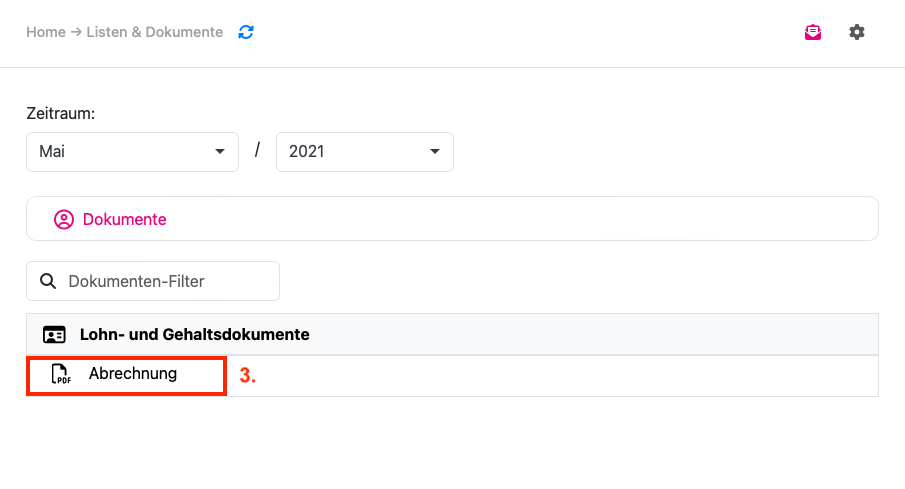
Task: Click the Abrechnung label text
Action: (x=133, y=374)
